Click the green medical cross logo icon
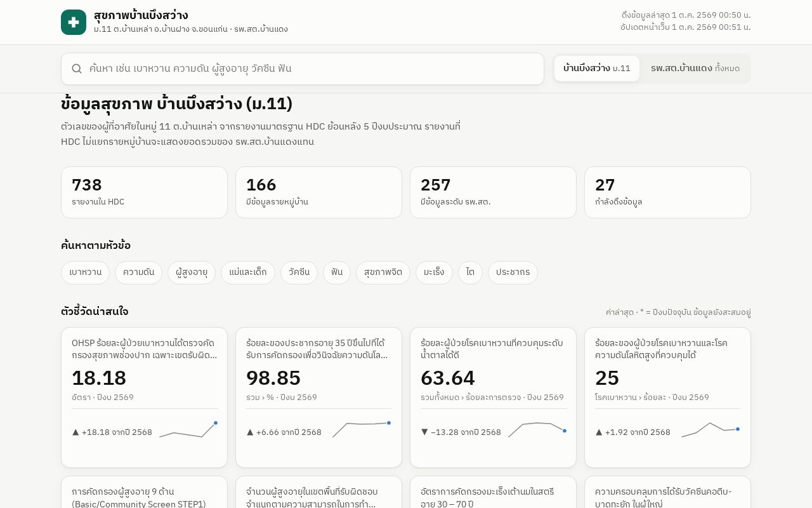The height and width of the screenshot is (508, 812). pos(74,22)
